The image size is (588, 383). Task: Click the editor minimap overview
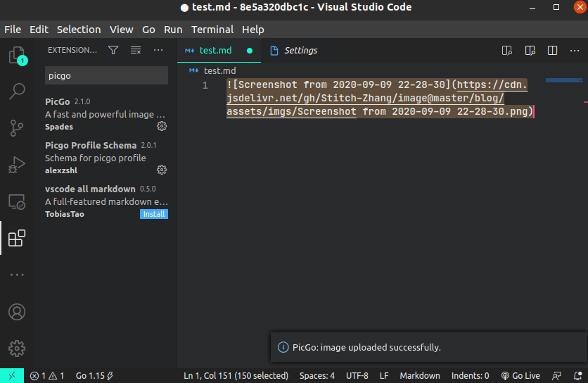(563, 81)
